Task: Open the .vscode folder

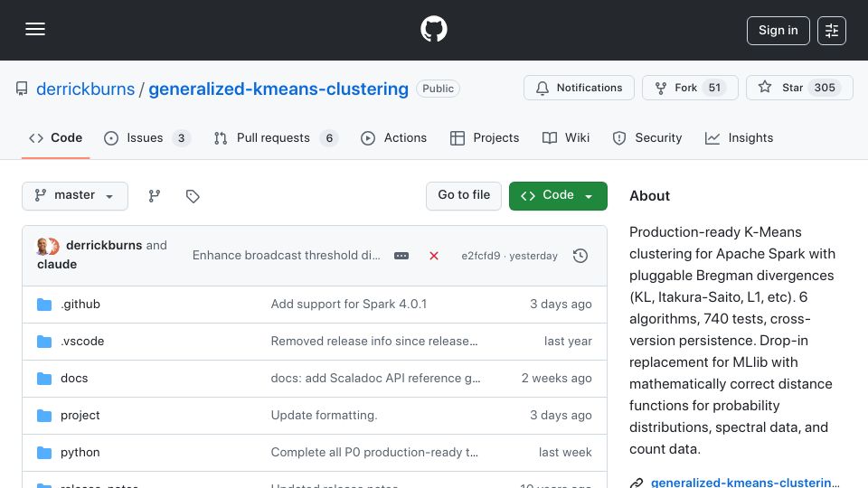Action: (x=82, y=341)
